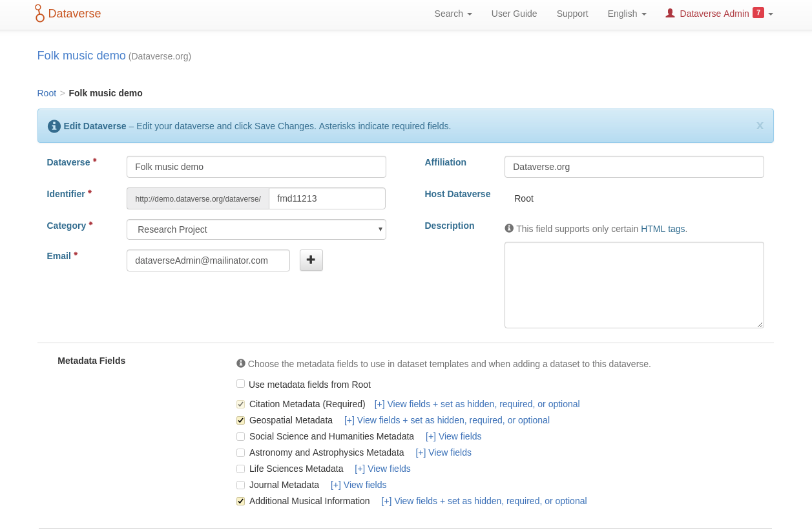Expand the Search menu in navbar
The image size is (812, 530).
(x=453, y=14)
